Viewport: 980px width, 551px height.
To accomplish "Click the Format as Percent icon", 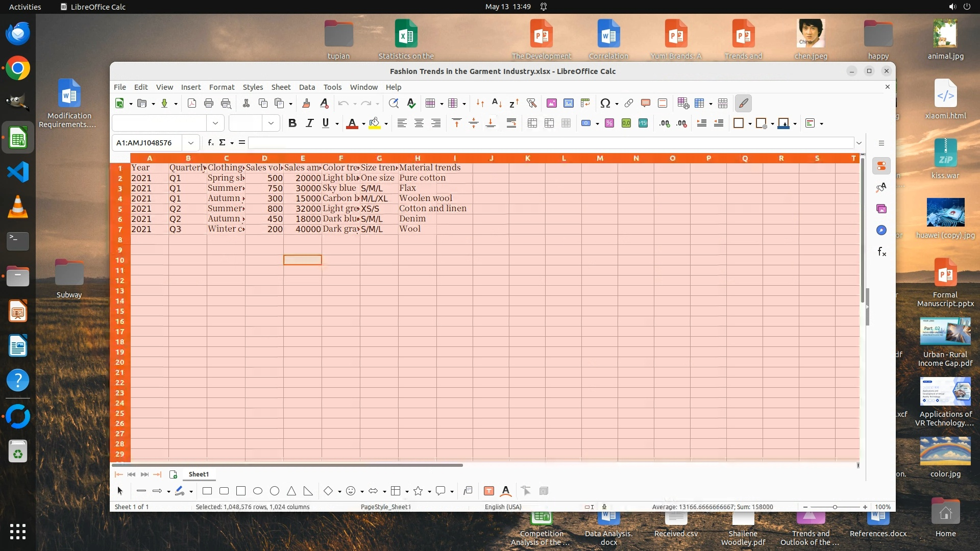I will (x=609, y=123).
